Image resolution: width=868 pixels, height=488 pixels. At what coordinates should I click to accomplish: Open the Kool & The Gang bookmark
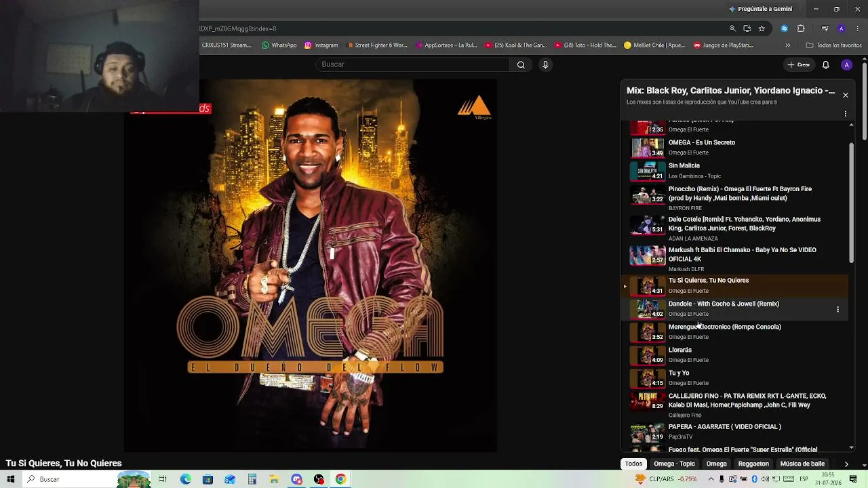coord(515,45)
